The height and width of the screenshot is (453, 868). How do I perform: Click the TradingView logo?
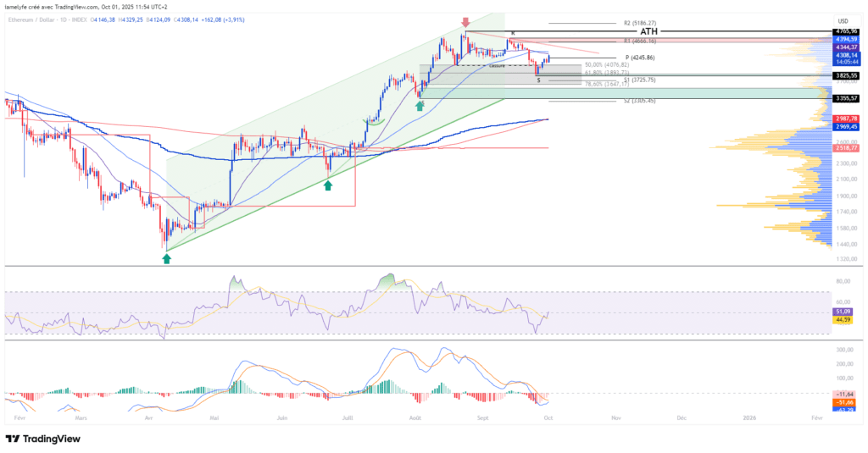click(42, 439)
